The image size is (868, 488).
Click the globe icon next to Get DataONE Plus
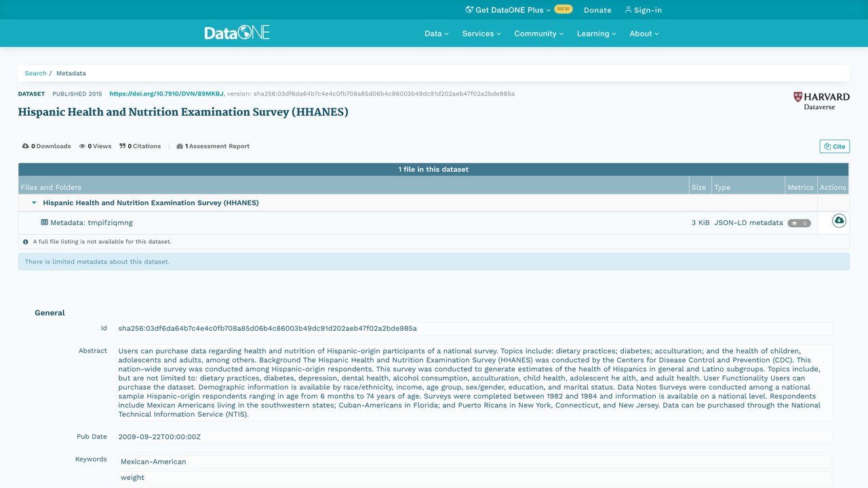[x=469, y=9]
